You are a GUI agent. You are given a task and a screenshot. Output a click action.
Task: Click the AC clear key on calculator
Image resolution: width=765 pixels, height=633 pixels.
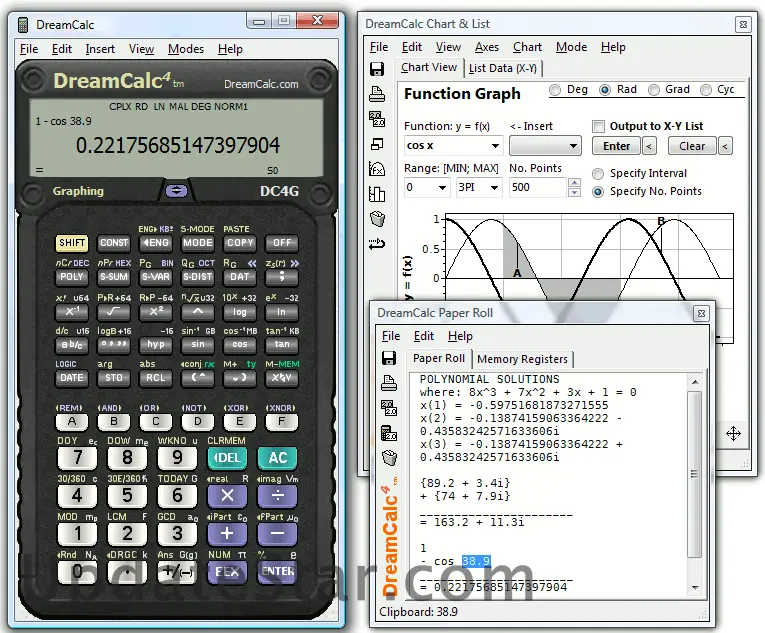point(278,458)
